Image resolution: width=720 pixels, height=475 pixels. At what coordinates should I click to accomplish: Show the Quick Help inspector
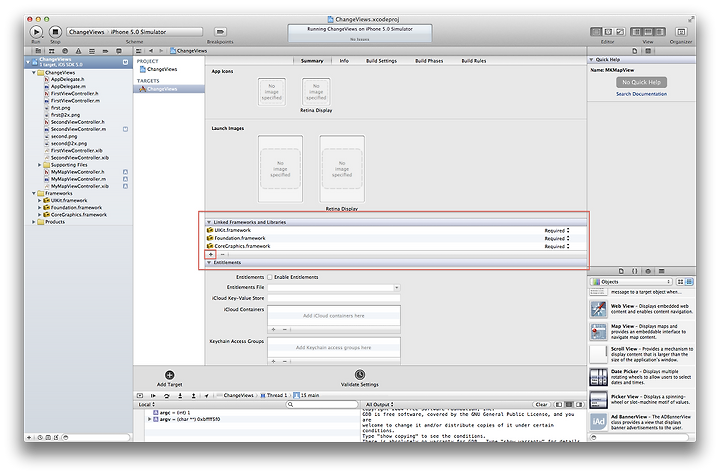(648, 51)
